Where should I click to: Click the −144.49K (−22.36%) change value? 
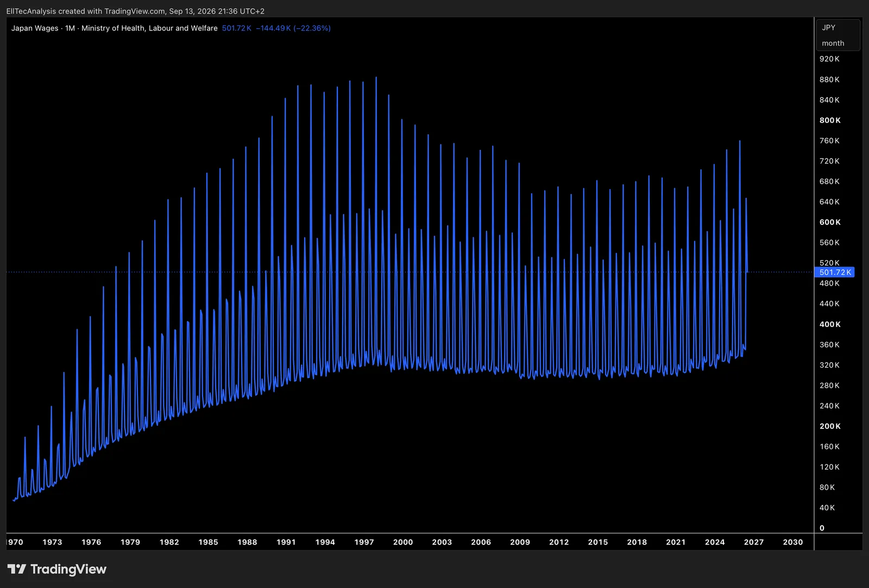293,28
